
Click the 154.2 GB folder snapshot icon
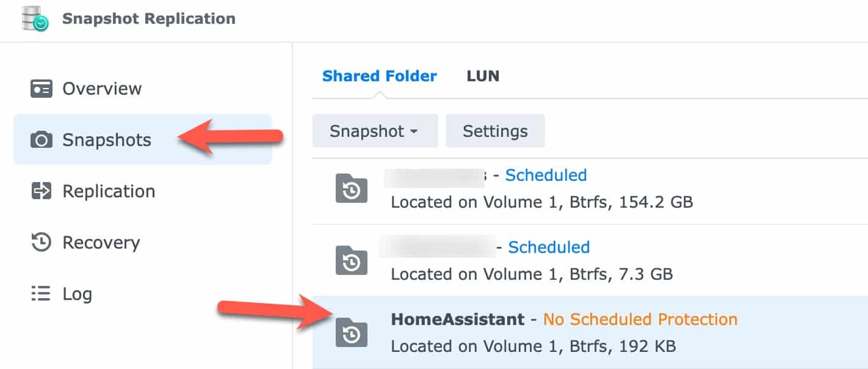(x=352, y=188)
